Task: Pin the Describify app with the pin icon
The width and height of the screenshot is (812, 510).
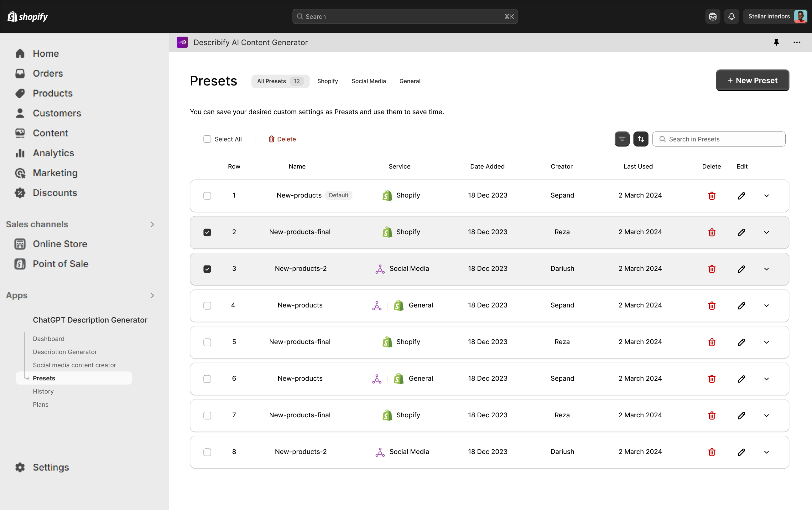Action: coord(776,42)
